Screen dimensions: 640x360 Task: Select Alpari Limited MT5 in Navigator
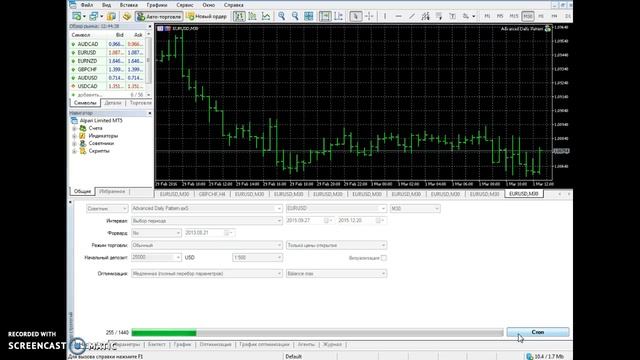click(x=101, y=120)
